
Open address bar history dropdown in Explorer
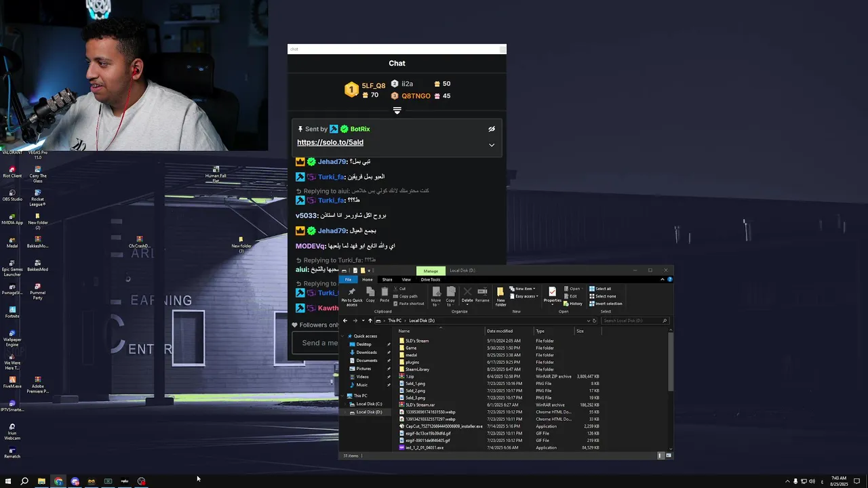click(x=587, y=321)
